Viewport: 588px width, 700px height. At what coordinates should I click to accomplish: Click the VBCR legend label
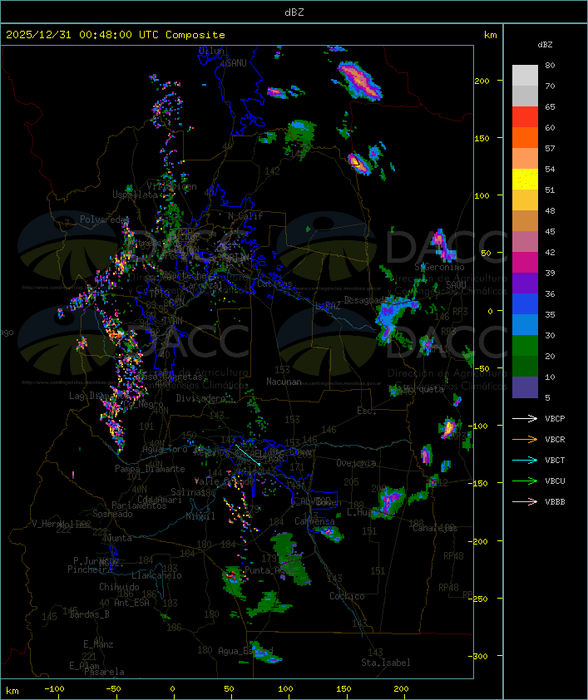tap(555, 440)
